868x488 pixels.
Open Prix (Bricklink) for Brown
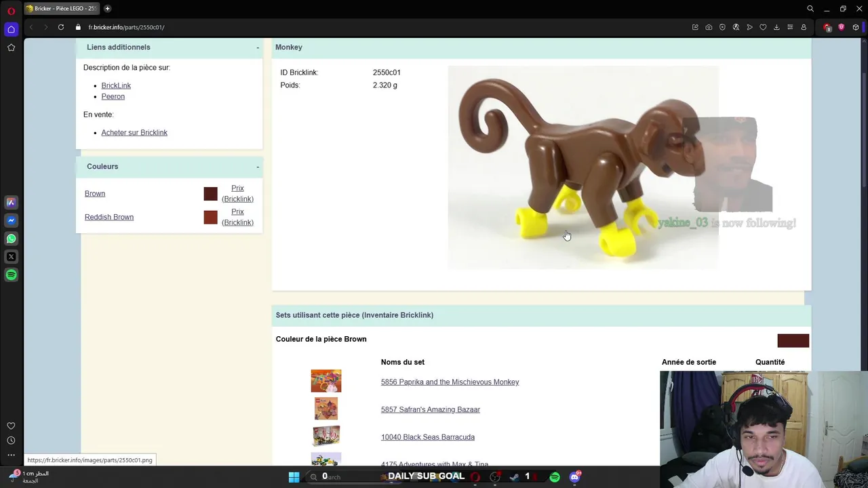pos(237,194)
